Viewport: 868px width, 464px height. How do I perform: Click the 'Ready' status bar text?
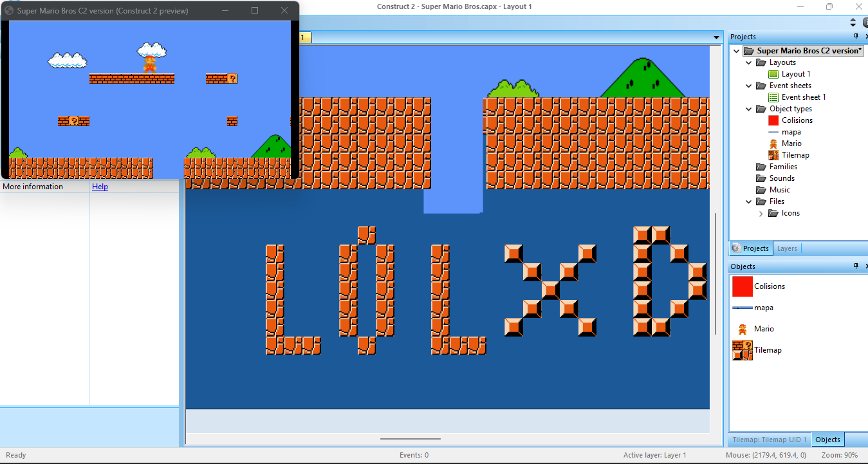coord(15,455)
